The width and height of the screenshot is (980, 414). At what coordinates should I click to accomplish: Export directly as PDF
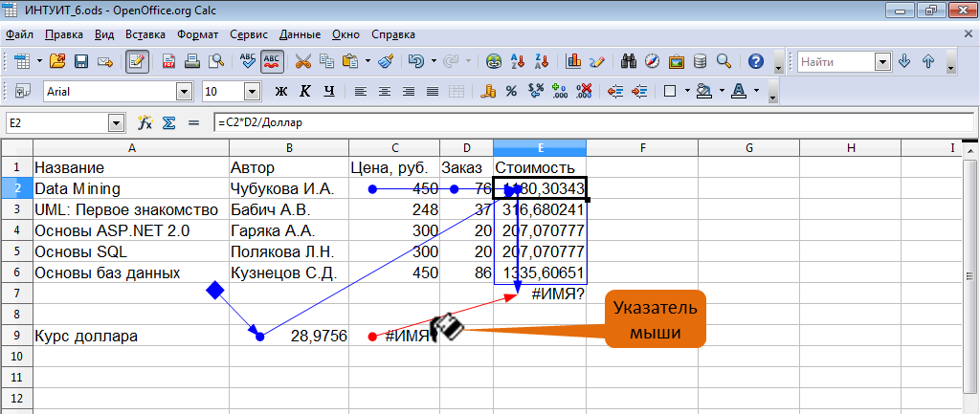coord(168,61)
